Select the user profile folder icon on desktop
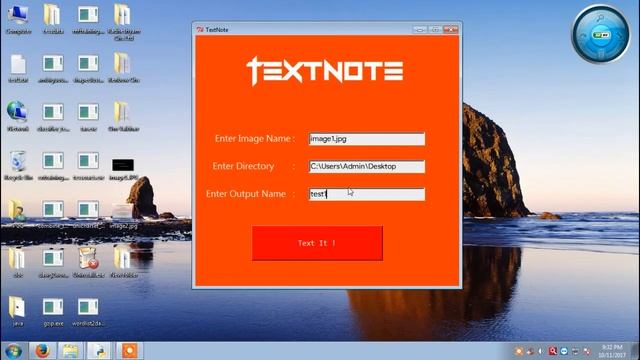The height and width of the screenshot is (360, 640). point(18,214)
